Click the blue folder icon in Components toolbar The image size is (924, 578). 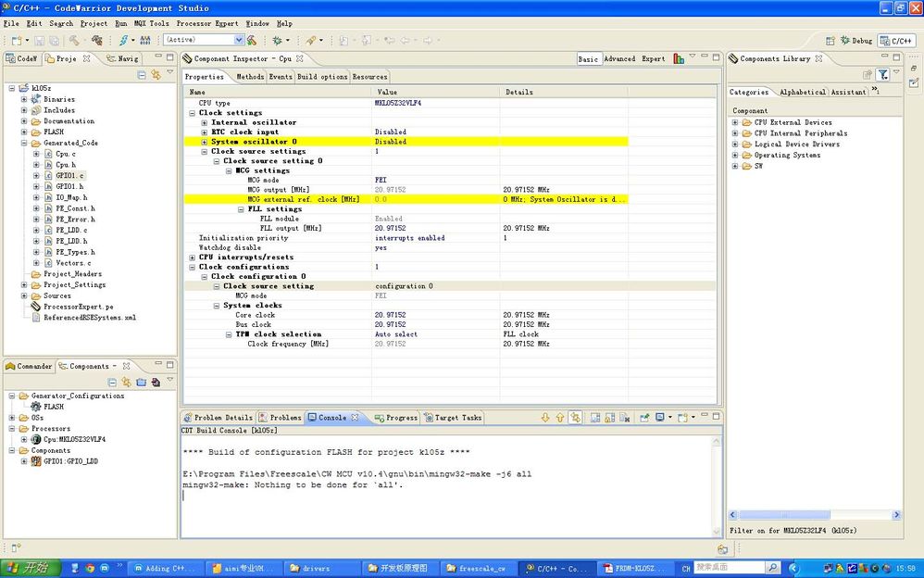[141, 383]
